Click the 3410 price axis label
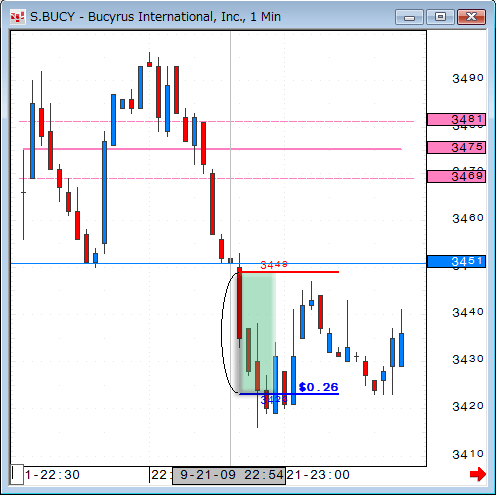This screenshot has width=496, height=495. coord(468,454)
